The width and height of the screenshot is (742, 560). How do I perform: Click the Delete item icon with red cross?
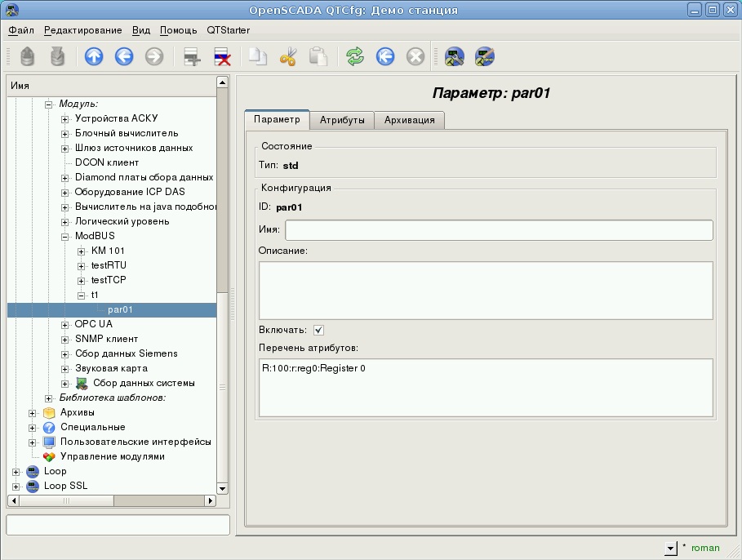tap(222, 56)
